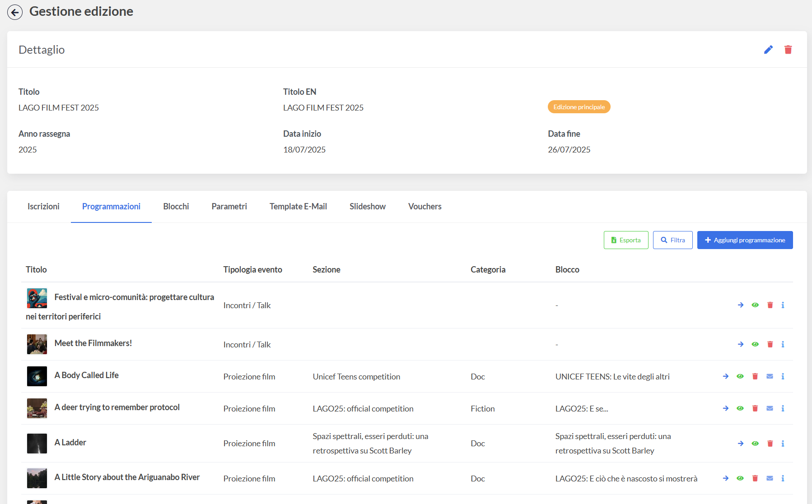Select the Template E-Mail tab
812x504 pixels.
(x=298, y=206)
